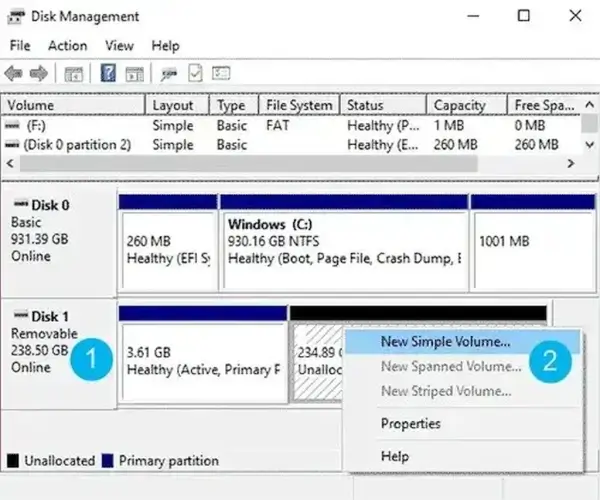
Task: Click the blue Primary partition legend swatch
Action: click(108, 461)
